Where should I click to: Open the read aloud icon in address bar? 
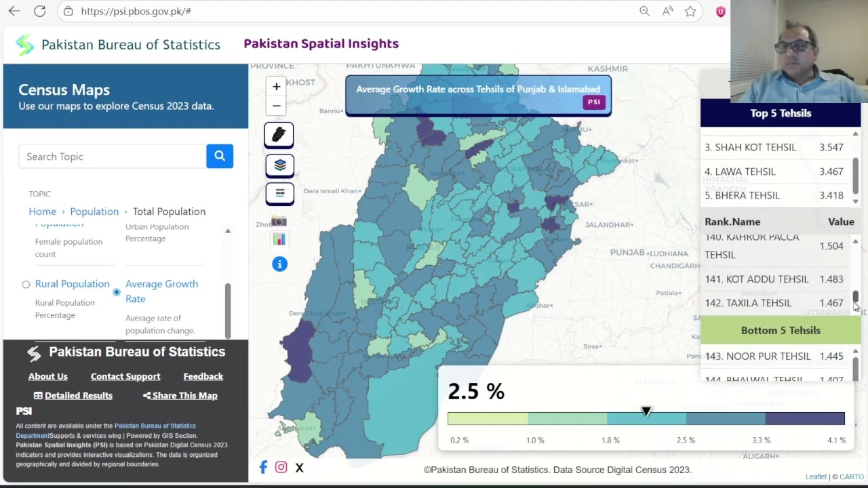click(x=668, y=12)
